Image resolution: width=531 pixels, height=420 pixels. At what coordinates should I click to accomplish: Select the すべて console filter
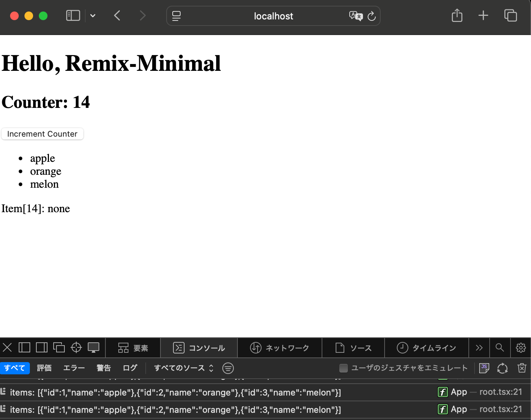(x=15, y=368)
